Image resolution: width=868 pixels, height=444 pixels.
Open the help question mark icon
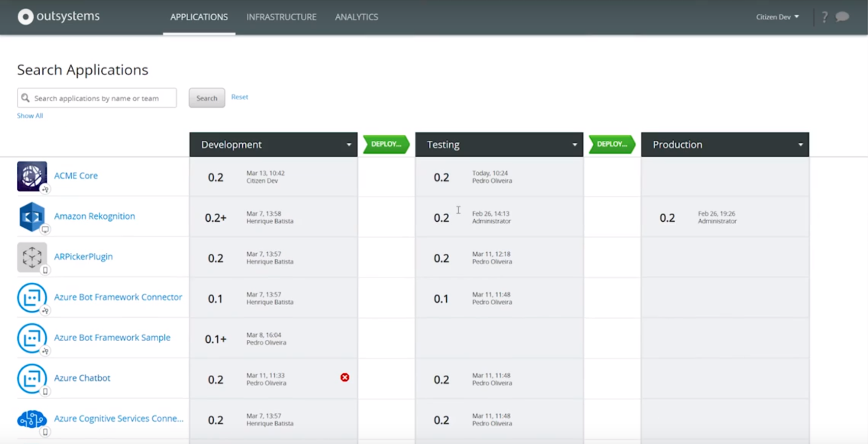825,17
